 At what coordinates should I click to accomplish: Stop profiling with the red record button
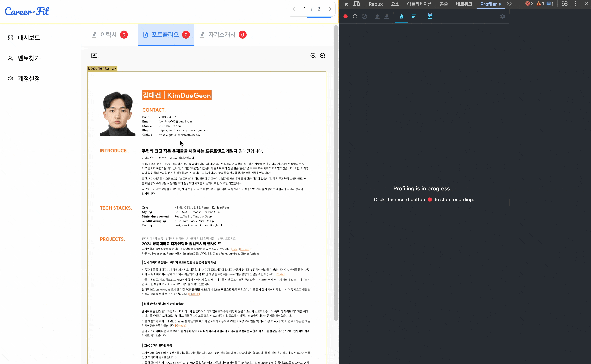click(x=345, y=16)
